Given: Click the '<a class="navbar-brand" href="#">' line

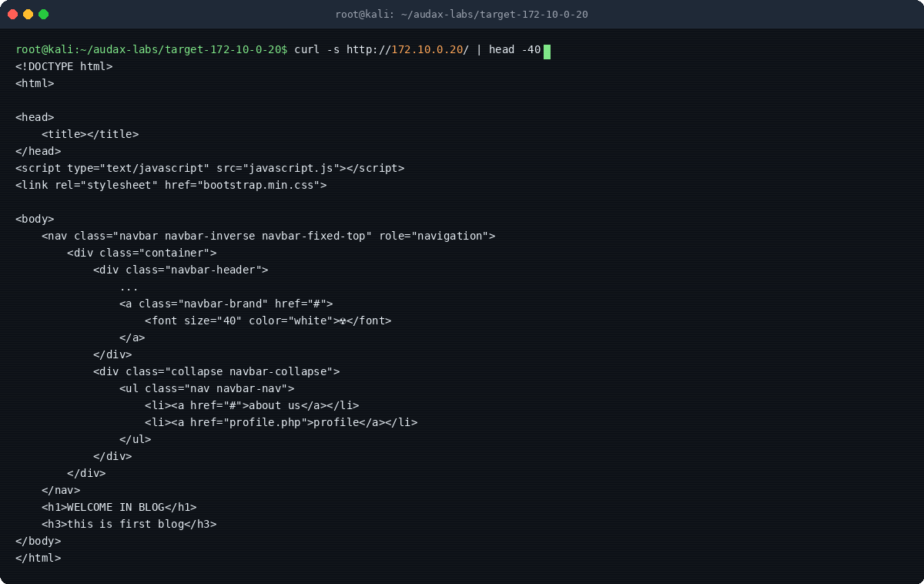Looking at the screenshot, I should [226, 304].
